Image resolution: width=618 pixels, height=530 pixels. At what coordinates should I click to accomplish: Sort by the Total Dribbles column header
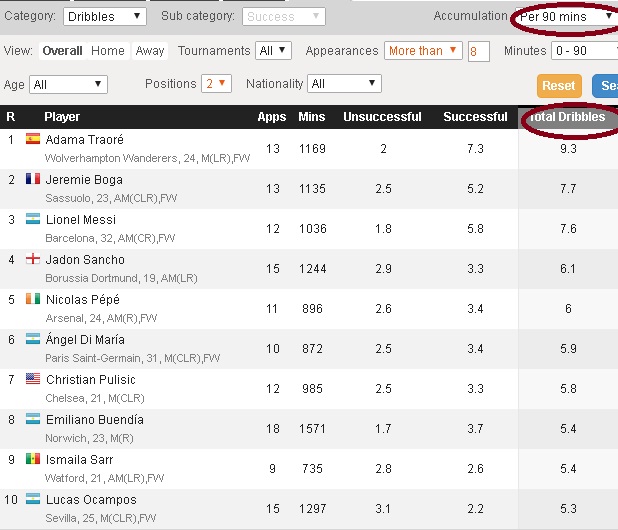tap(568, 117)
